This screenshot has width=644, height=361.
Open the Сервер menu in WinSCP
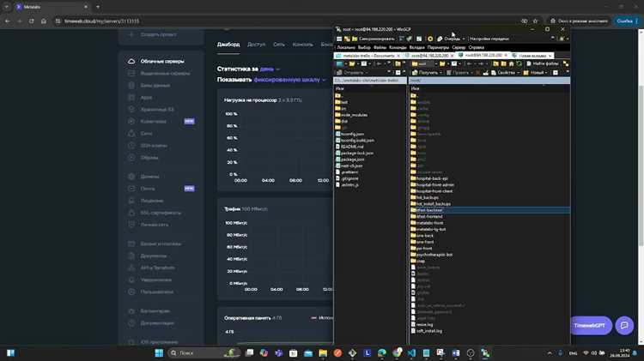[459, 47]
